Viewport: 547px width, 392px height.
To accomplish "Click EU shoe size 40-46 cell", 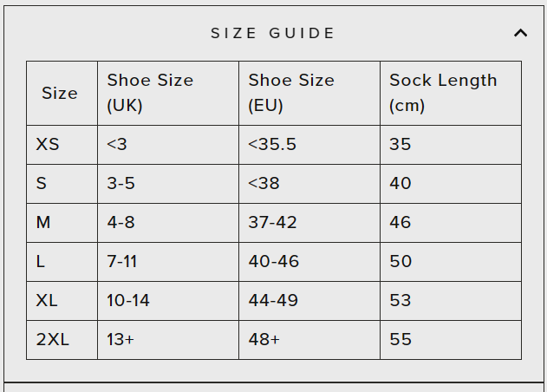I will click(273, 261).
